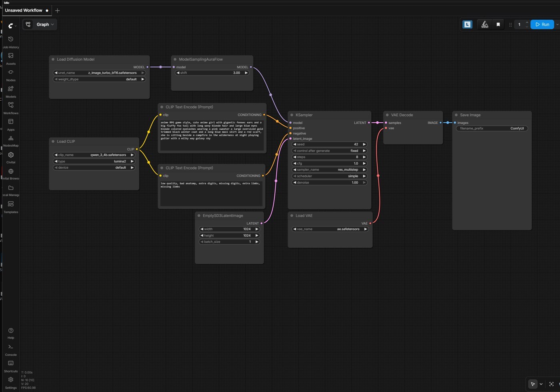The height and width of the screenshot is (392, 560).
Task: Toggle collapse dot on EmptySD3LatentImage node
Action: (x=199, y=216)
